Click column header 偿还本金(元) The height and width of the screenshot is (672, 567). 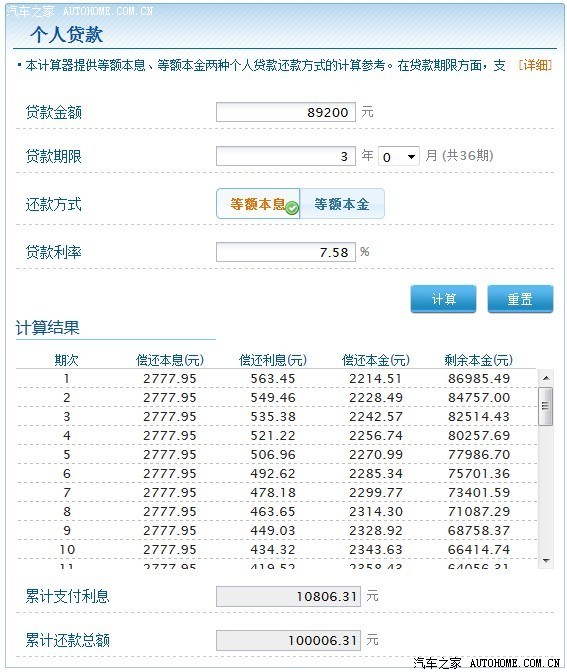click(x=376, y=360)
